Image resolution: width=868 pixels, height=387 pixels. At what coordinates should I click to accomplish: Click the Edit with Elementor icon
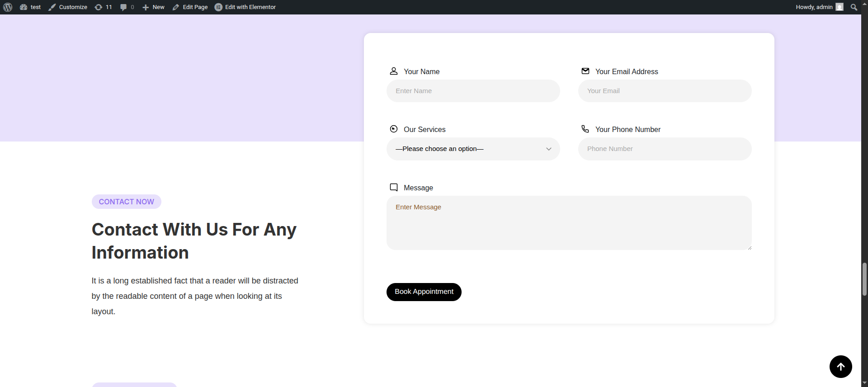pyautogui.click(x=218, y=7)
